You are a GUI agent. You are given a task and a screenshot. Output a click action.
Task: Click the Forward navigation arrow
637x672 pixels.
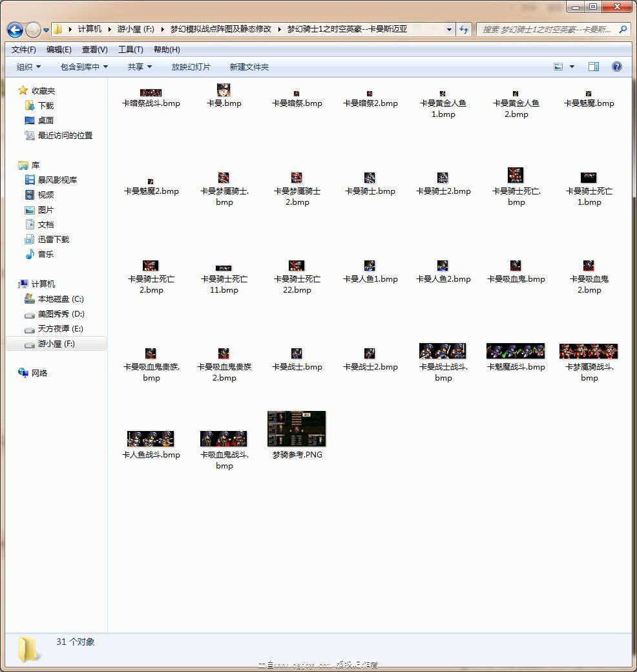(33, 30)
